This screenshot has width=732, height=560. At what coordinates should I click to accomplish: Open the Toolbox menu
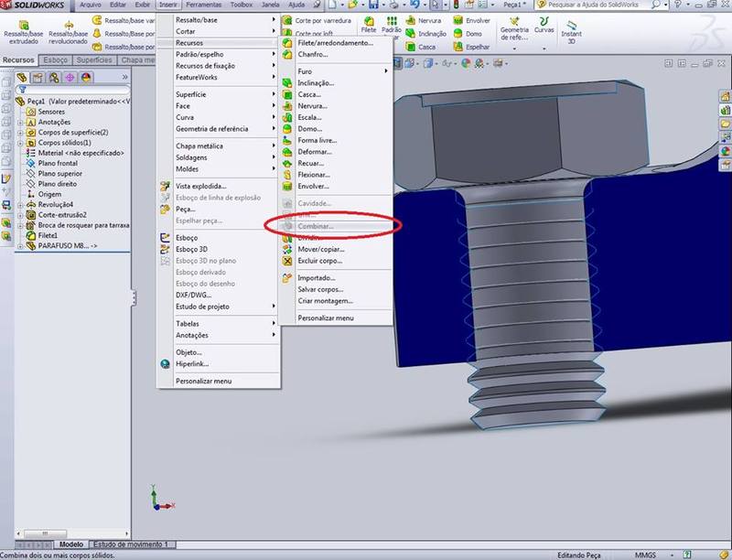click(x=242, y=5)
